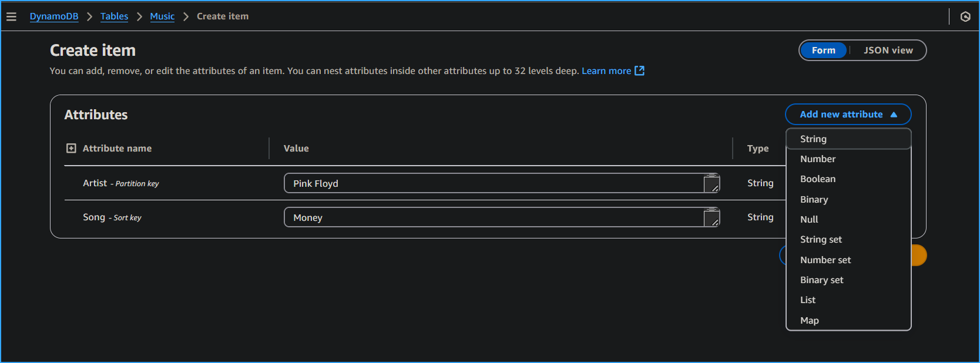Viewport: 980px width, 363px height.
Task: Click the Value column header
Action: tap(296, 149)
